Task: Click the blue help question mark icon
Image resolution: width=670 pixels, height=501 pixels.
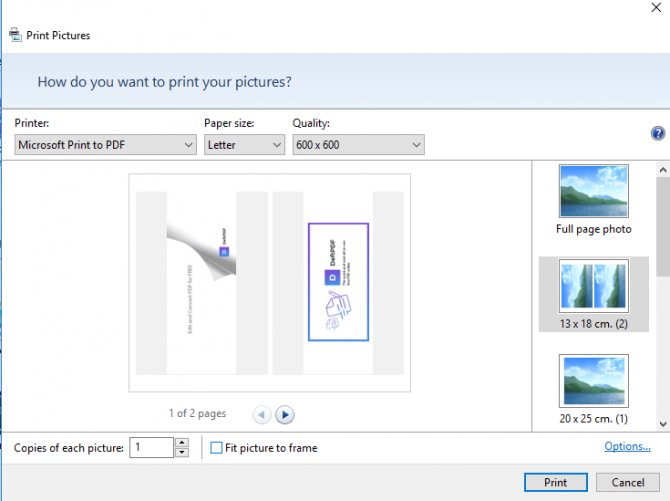Action: coord(658,133)
